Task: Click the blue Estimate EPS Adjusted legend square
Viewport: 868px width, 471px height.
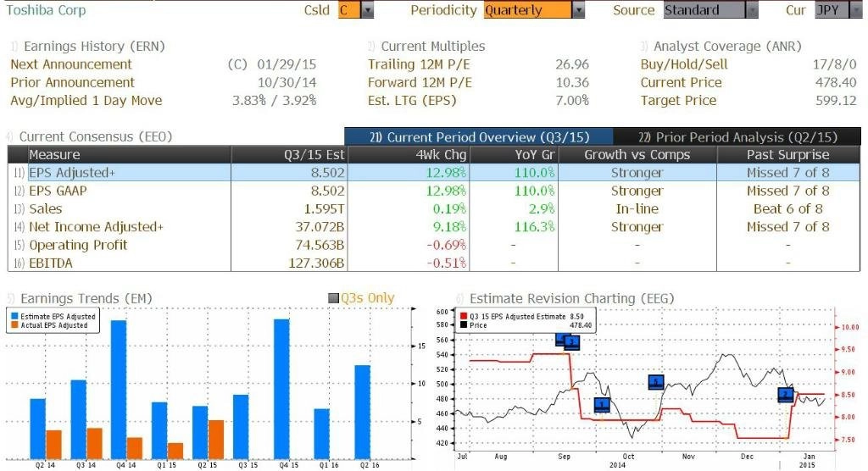Action: (14, 316)
